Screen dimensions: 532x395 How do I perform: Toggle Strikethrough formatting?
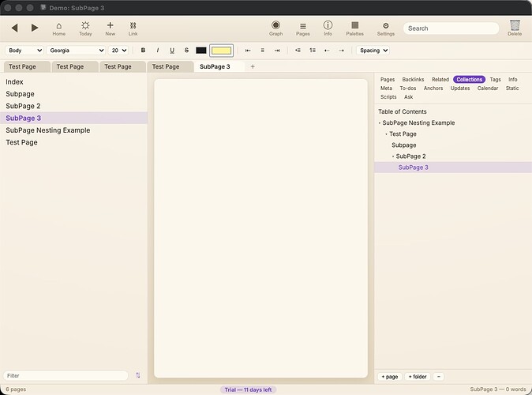click(186, 51)
